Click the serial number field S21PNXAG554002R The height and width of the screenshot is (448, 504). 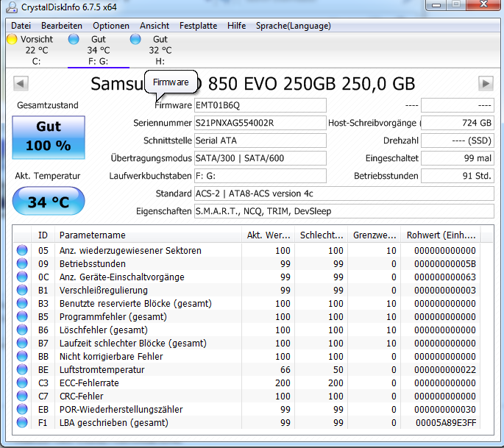coord(260,123)
